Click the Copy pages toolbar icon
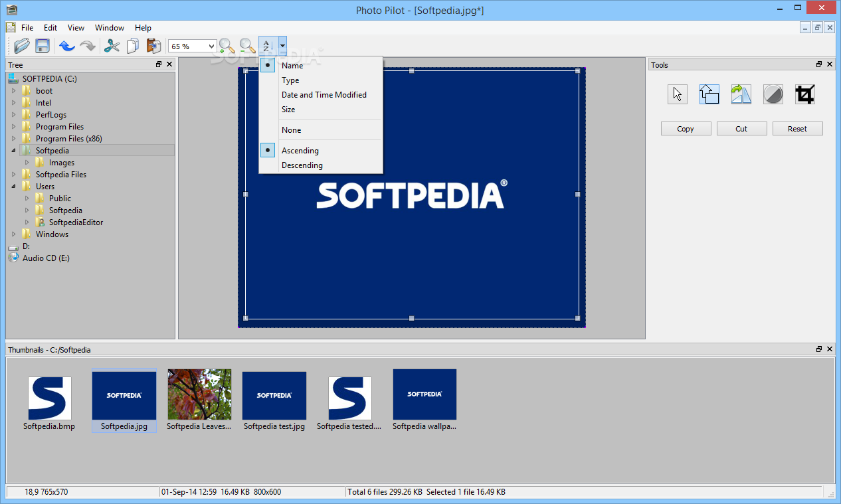Image resolution: width=841 pixels, height=504 pixels. point(133,46)
